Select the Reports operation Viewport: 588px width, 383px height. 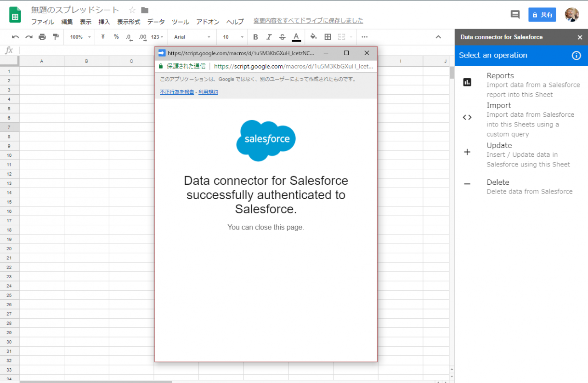point(521,85)
